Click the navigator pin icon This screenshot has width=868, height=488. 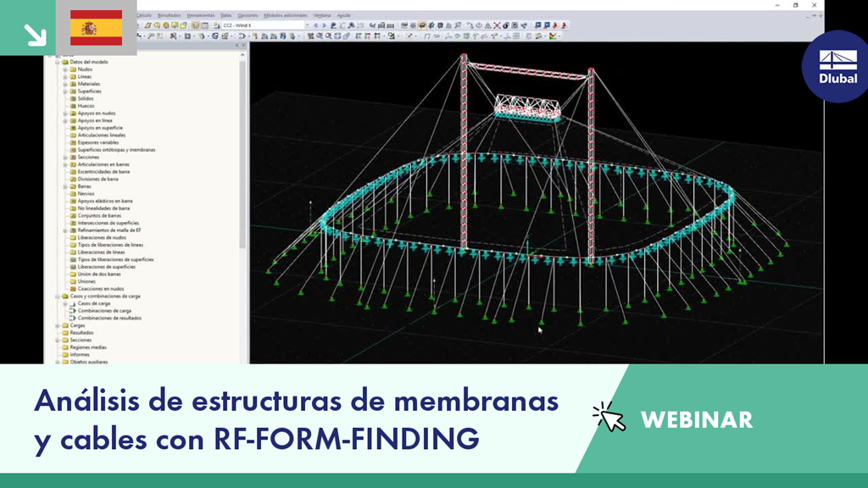pyautogui.click(x=237, y=45)
